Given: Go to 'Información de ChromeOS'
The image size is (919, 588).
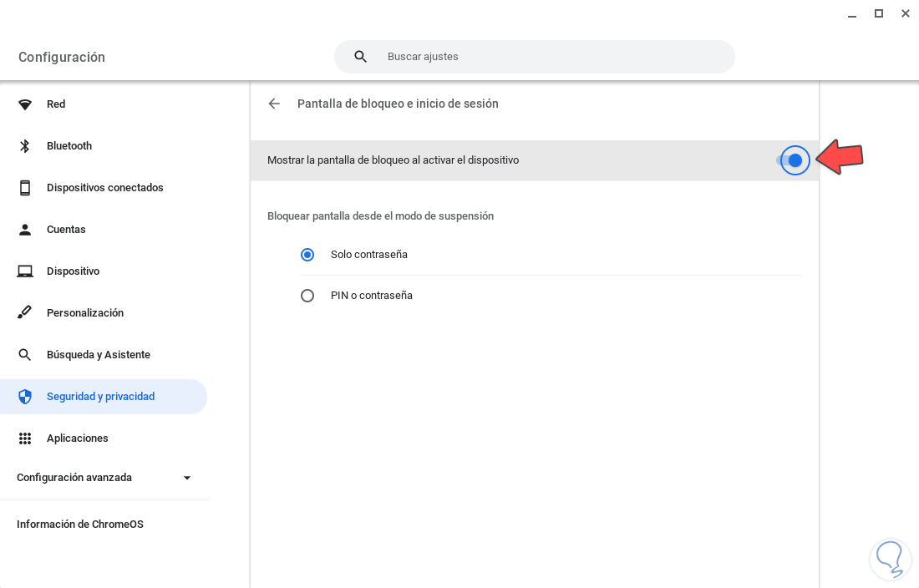Looking at the screenshot, I should (80, 525).
